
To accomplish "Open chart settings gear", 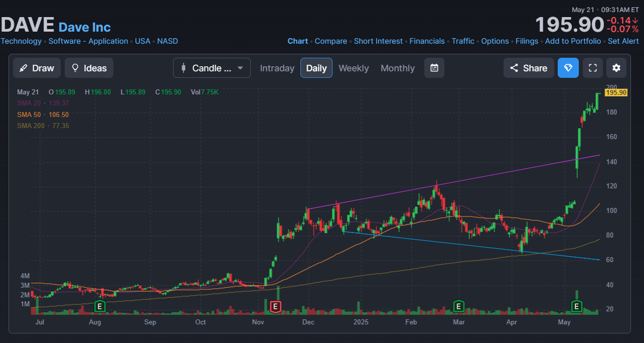I will [616, 68].
